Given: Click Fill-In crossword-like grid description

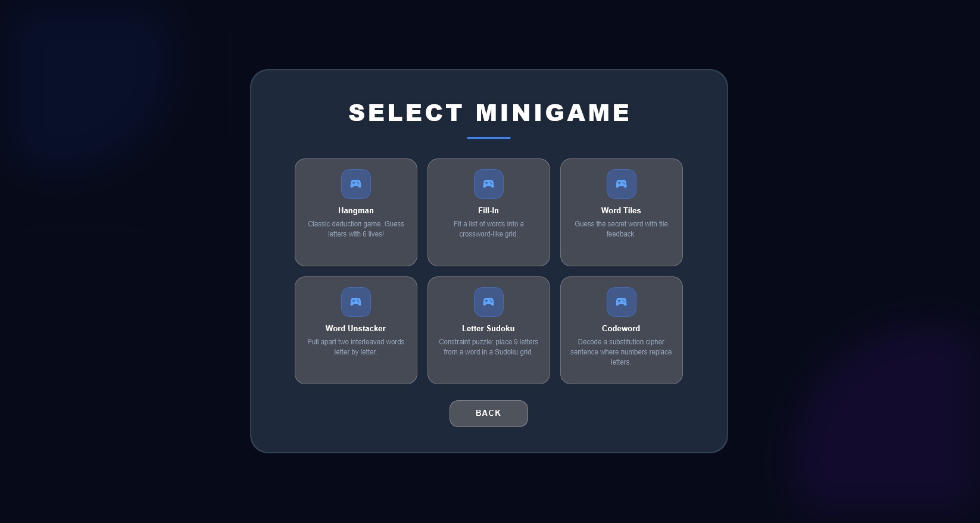Looking at the screenshot, I should click(x=489, y=229).
